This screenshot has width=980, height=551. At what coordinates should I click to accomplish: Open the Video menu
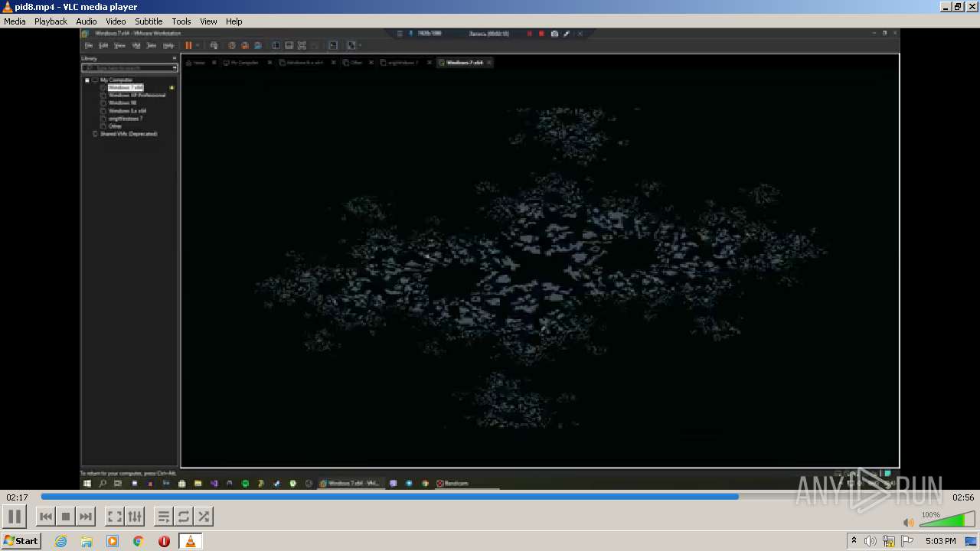(116, 21)
